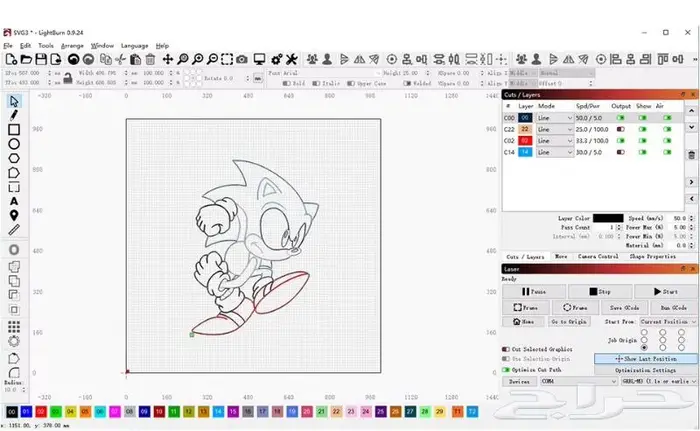Image resolution: width=700 pixels, height=431 pixels.
Task: Pick blue 01 swatch in palette
Action: pos(26,412)
